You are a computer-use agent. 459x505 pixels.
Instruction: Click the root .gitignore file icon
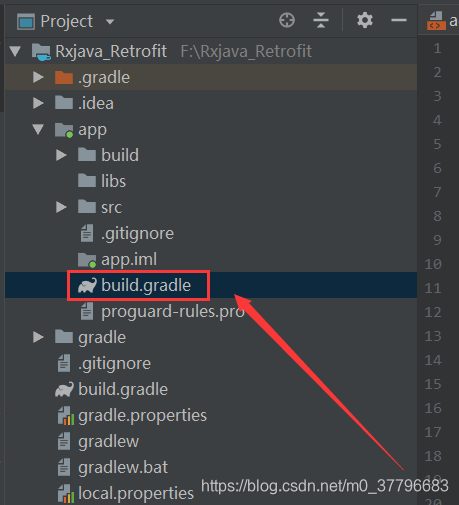(64, 363)
